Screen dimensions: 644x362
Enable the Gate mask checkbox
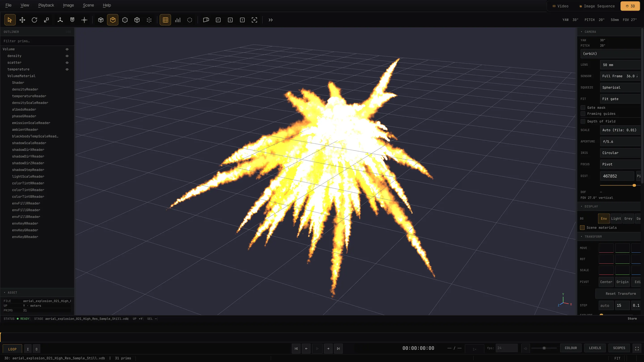(x=583, y=108)
